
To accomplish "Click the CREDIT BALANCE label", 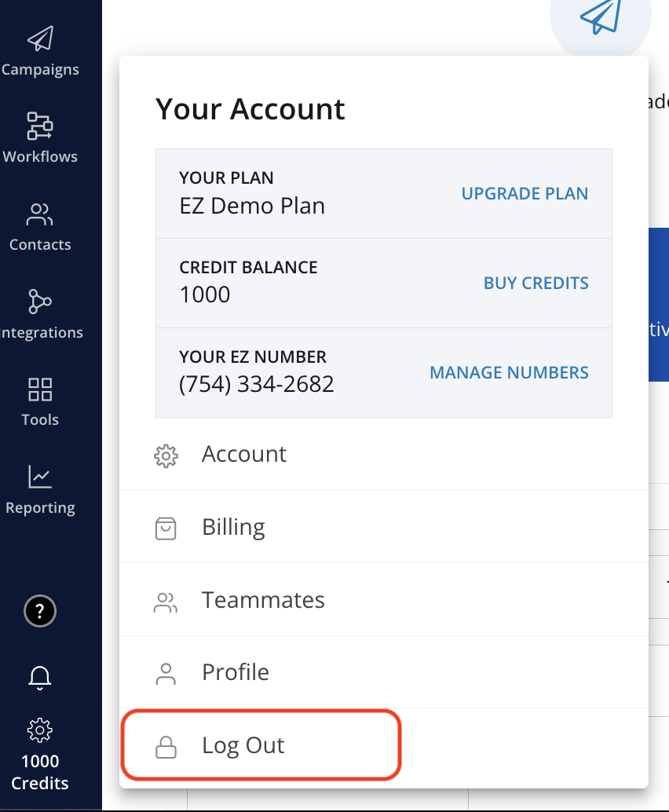I will (x=249, y=267).
